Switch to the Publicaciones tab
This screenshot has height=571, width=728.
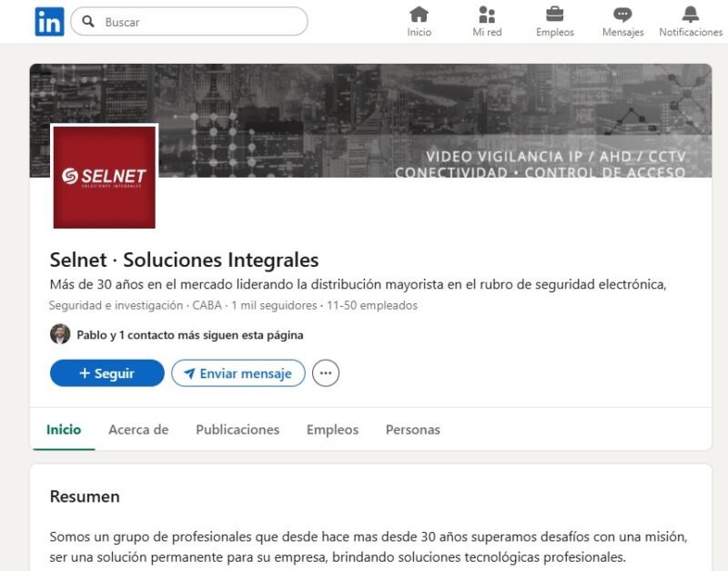(x=238, y=430)
